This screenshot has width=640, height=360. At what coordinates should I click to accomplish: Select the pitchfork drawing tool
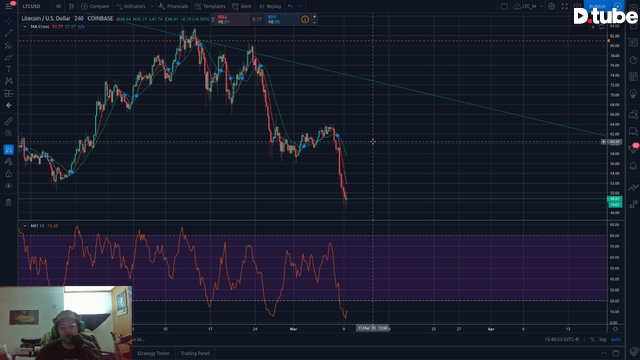[9, 45]
